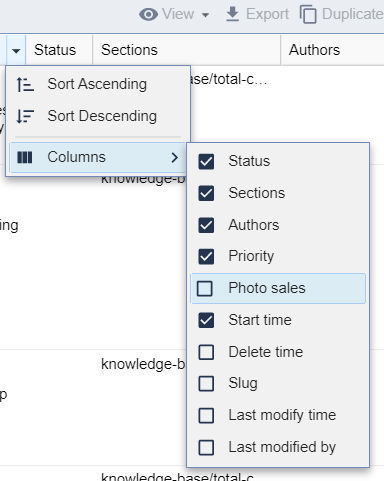Enable the Slug column checkbox
Image resolution: width=384 pixels, height=481 pixels.
tap(206, 383)
